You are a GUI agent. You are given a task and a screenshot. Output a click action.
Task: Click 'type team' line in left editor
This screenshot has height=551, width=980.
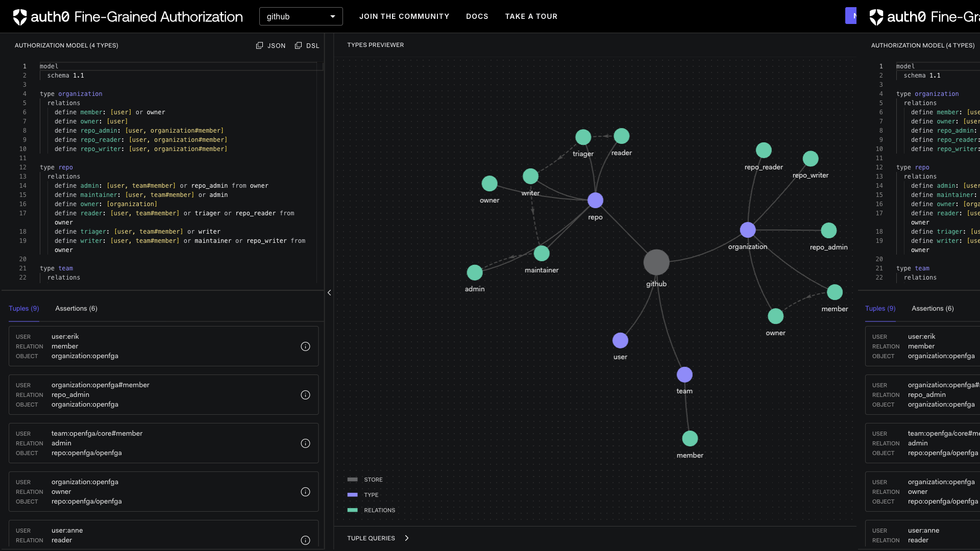point(56,268)
